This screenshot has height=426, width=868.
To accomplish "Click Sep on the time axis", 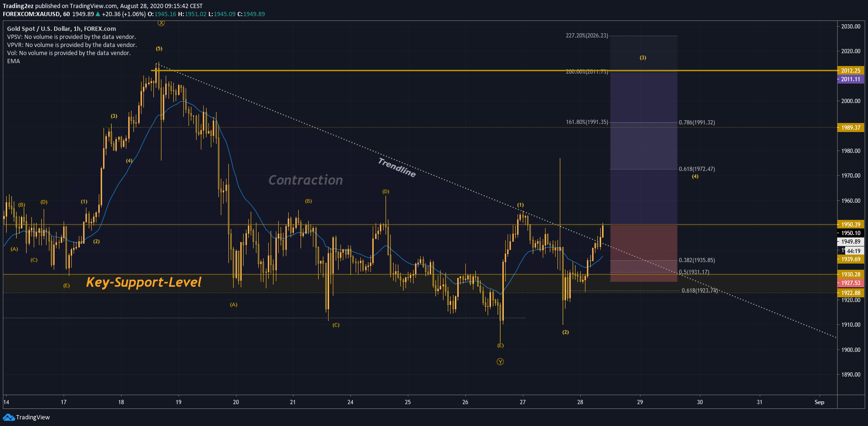I will point(820,402).
